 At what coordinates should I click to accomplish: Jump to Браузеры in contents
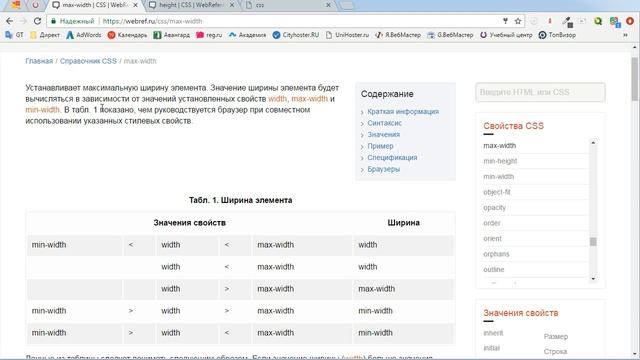pos(384,169)
